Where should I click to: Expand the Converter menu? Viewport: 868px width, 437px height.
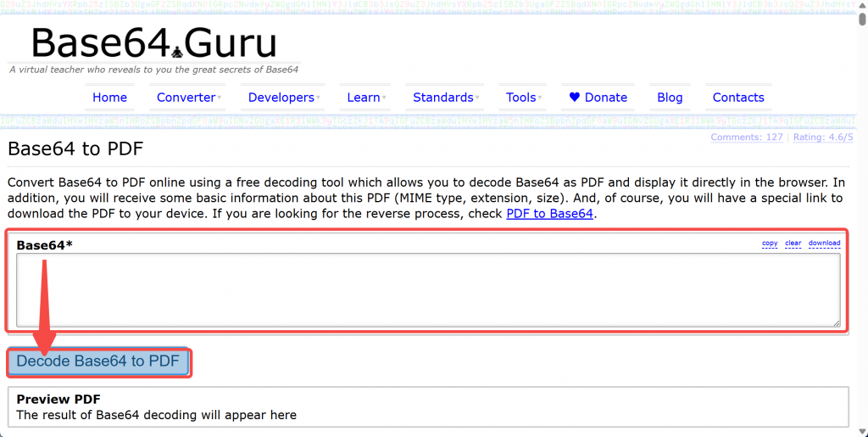188,98
